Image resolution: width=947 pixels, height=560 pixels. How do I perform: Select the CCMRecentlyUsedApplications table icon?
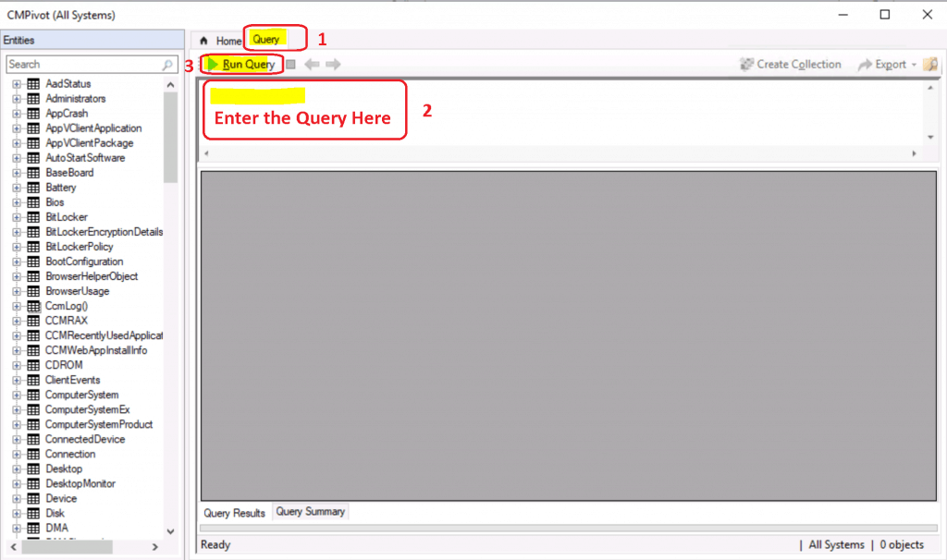(33, 335)
